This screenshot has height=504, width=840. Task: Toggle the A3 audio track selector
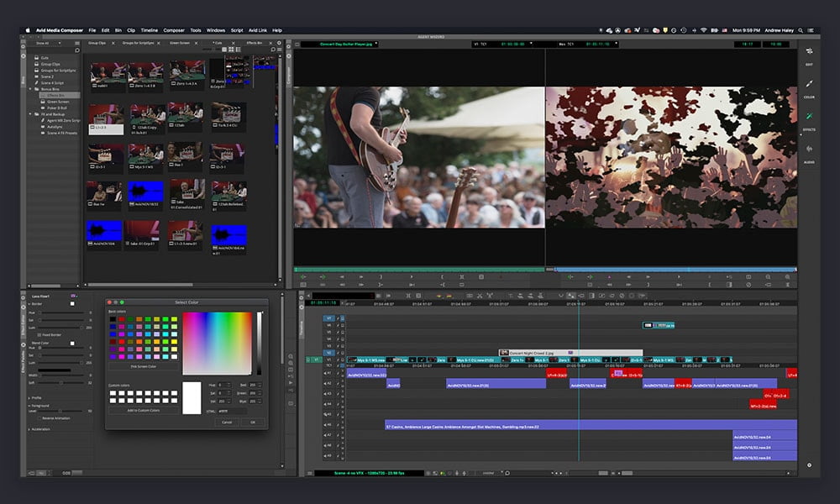point(328,394)
